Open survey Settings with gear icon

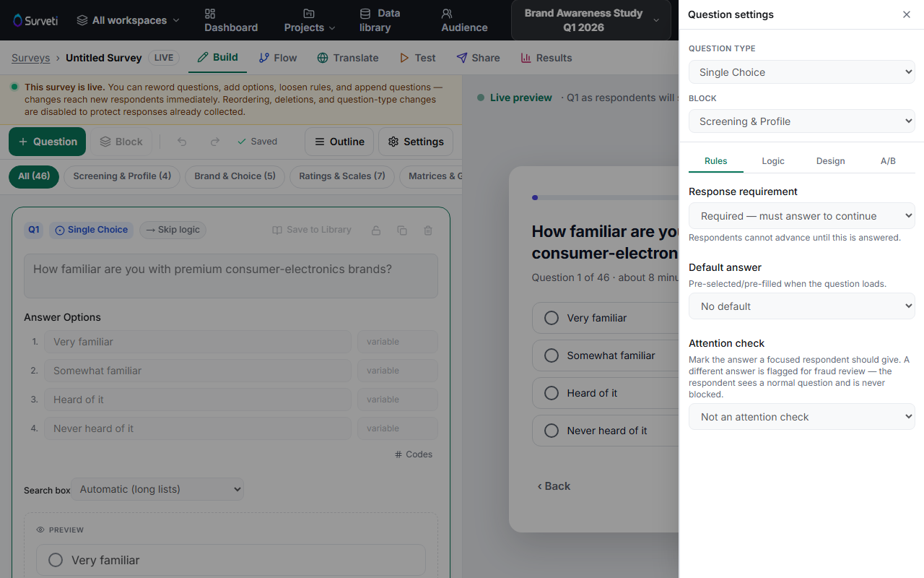416,142
